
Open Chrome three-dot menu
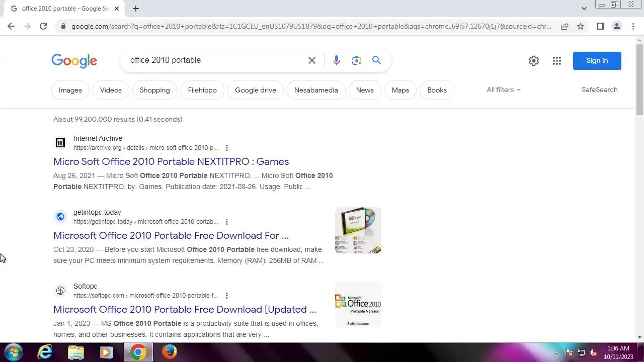(633, 26)
